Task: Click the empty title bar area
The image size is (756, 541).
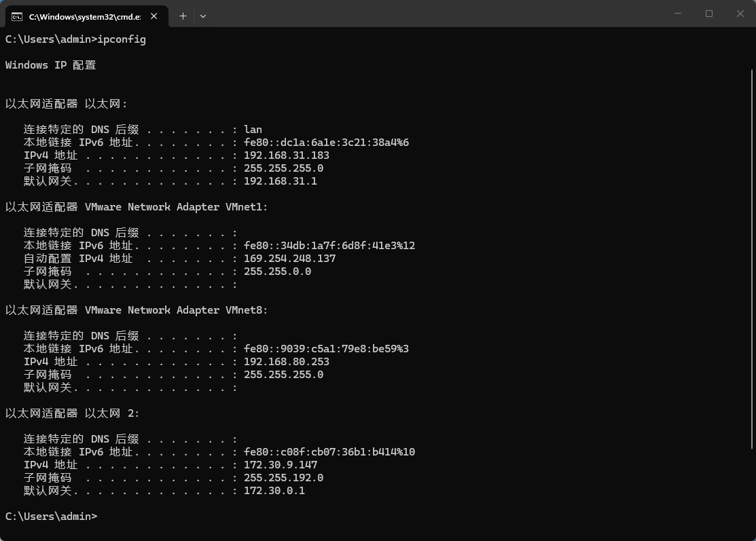Action: [x=442, y=14]
